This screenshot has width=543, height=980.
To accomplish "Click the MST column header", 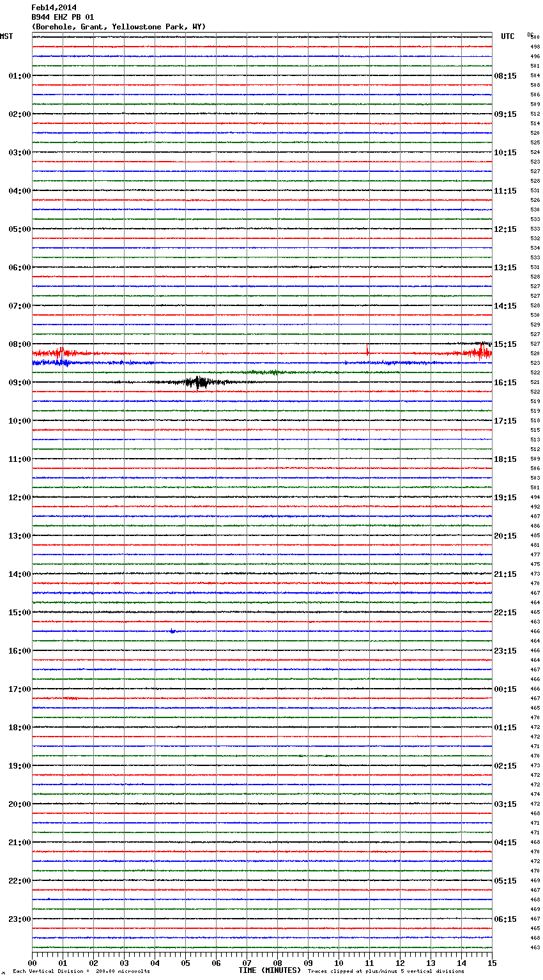I will point(6,36).
